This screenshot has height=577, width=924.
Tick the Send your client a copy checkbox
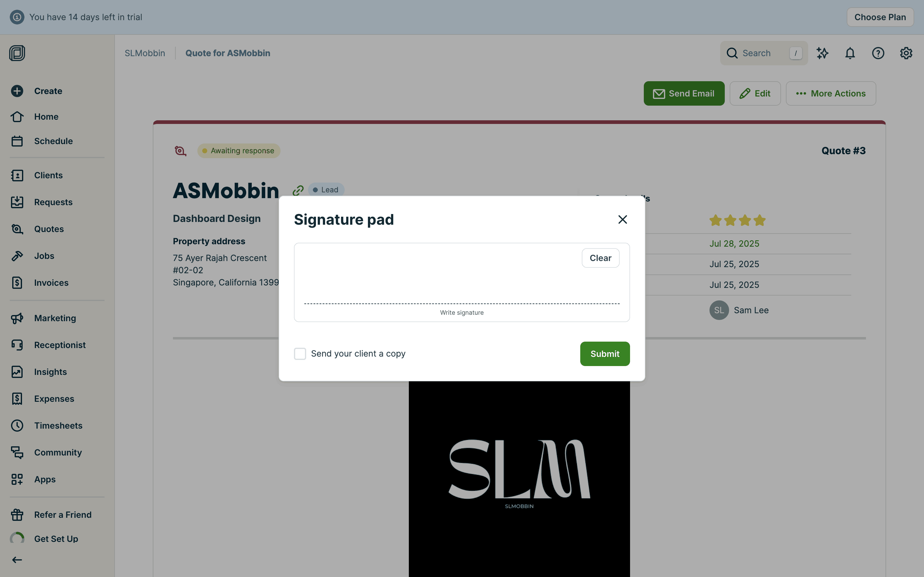pyautogui.click(x=300, y=354)
